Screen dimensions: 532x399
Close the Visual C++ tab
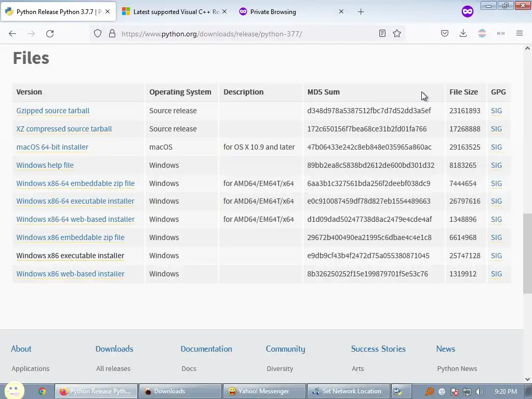[224, 11]
